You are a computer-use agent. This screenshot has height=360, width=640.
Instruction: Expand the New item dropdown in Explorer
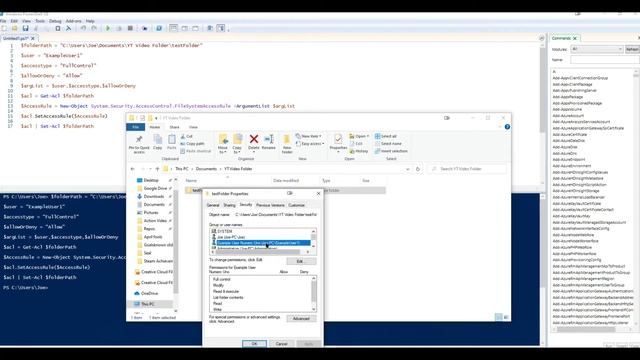click(309, 136)
